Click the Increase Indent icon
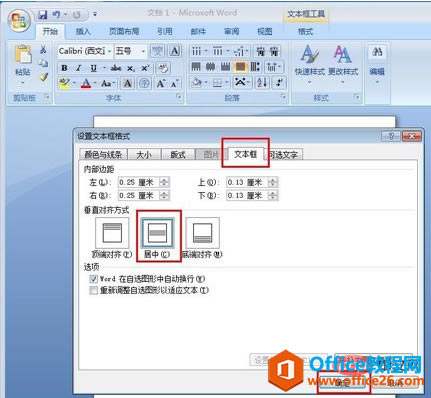 [274, 51]
